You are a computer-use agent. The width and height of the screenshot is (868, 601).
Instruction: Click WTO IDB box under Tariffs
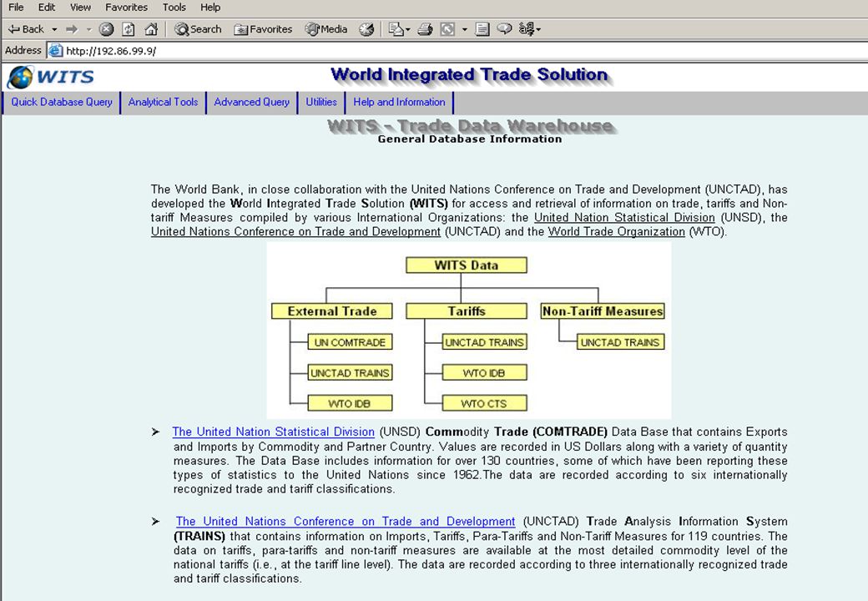click(x=484, y=373)
